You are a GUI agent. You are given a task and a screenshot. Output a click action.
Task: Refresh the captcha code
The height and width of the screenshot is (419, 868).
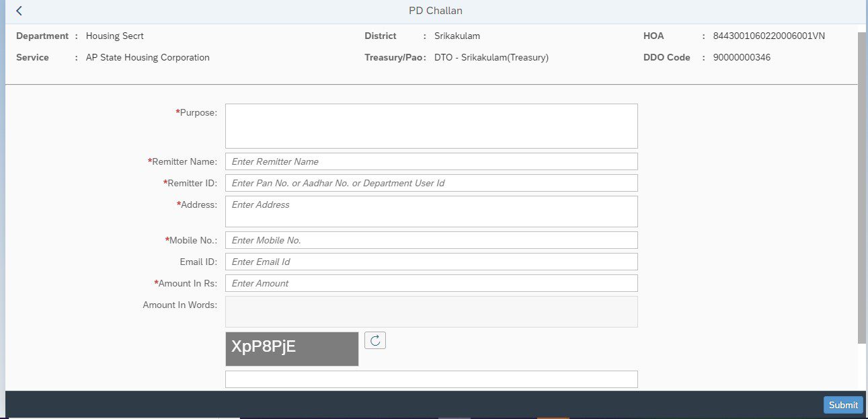click(376, 340)
